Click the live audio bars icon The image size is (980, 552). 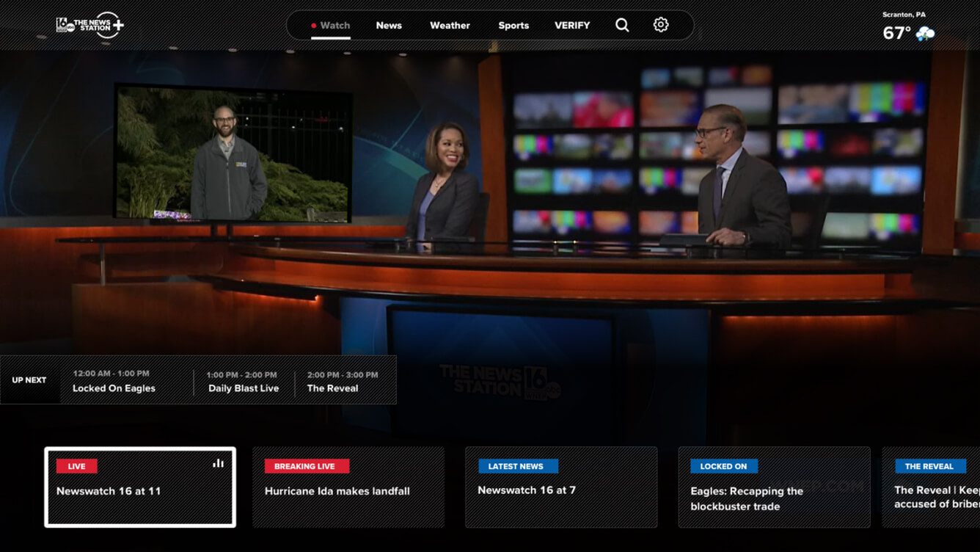point(218,463)
